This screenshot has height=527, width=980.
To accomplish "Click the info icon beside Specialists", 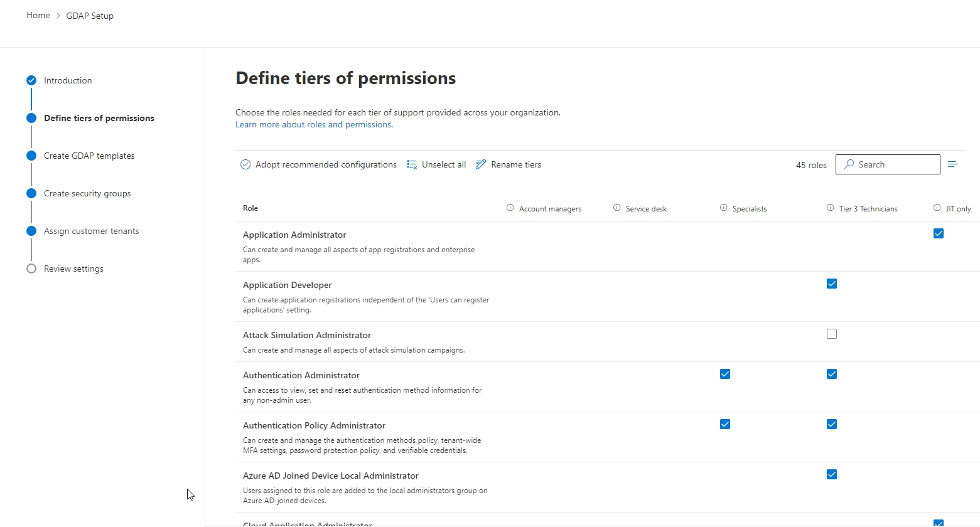I will pos(723,208).
